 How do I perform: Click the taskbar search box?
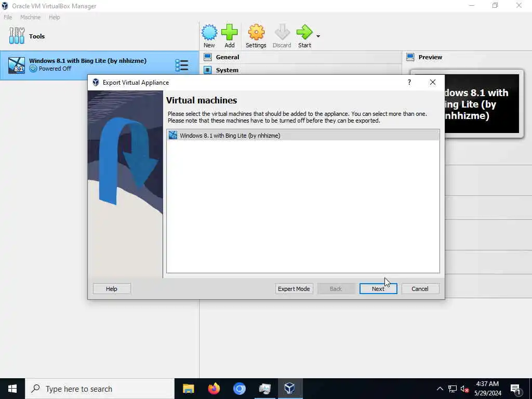(x=100, y=389)
